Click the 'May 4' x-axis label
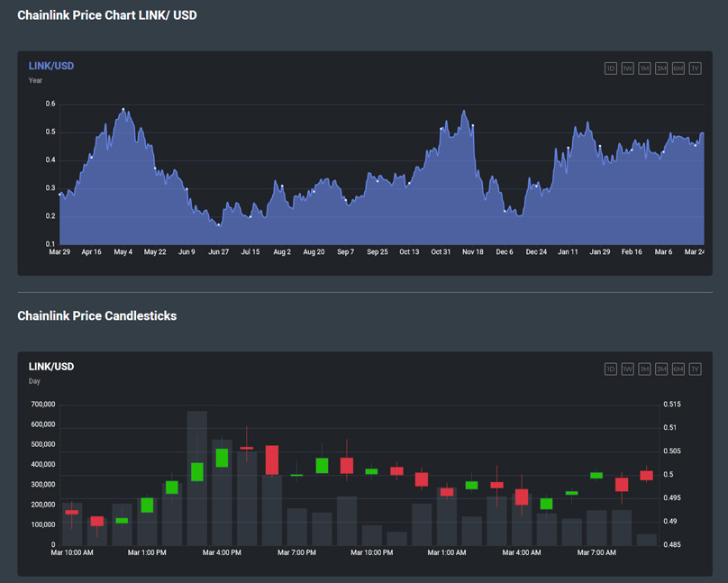The height and width of the screenshot is (583, 728). (123, 252)
